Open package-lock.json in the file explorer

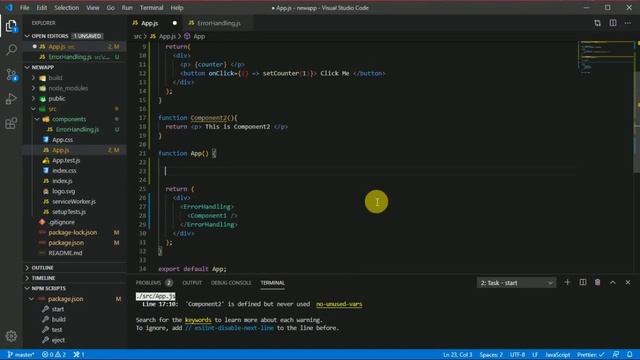coord(73,232)
